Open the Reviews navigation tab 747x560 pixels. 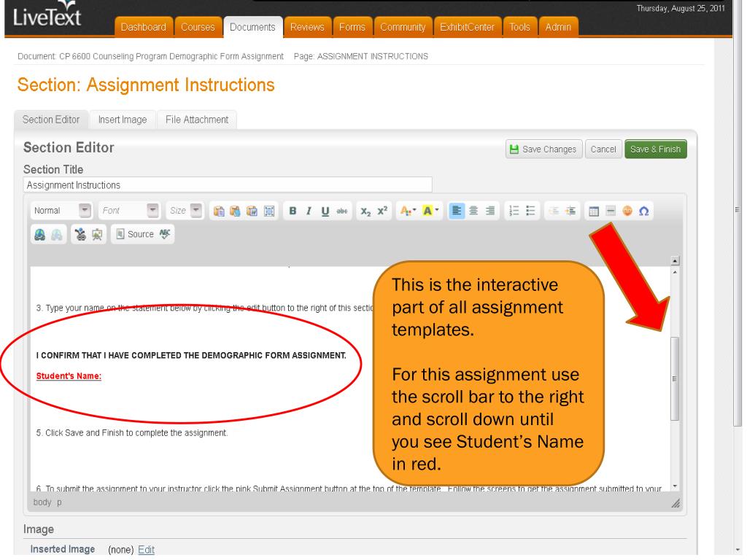(306, 27)
